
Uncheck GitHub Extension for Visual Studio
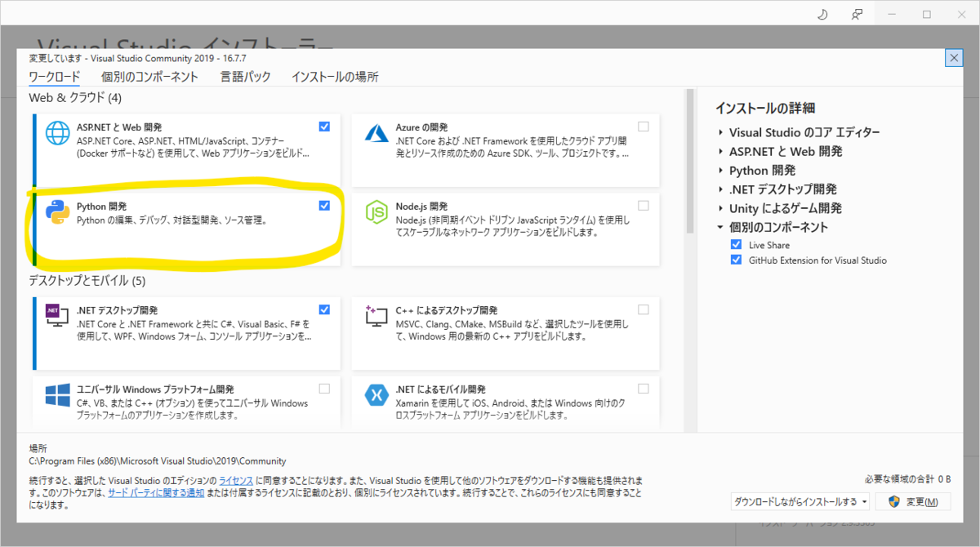point(736,260)
